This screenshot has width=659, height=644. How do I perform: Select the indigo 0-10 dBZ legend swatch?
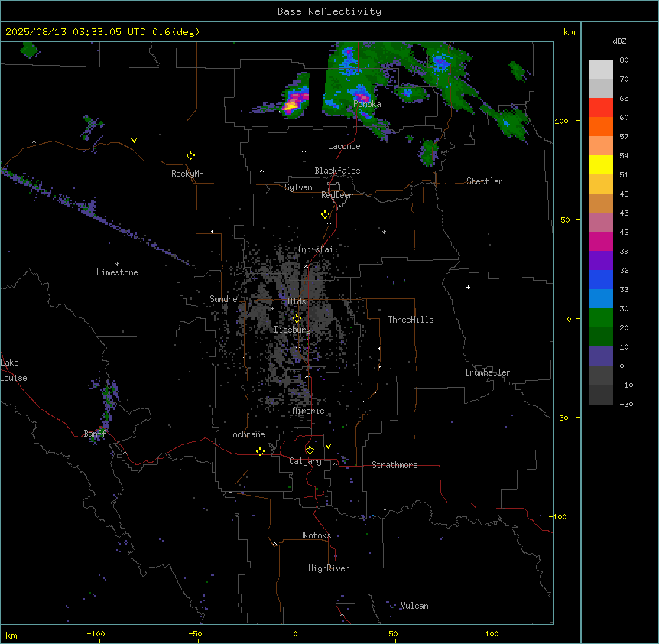click(601, 356)
